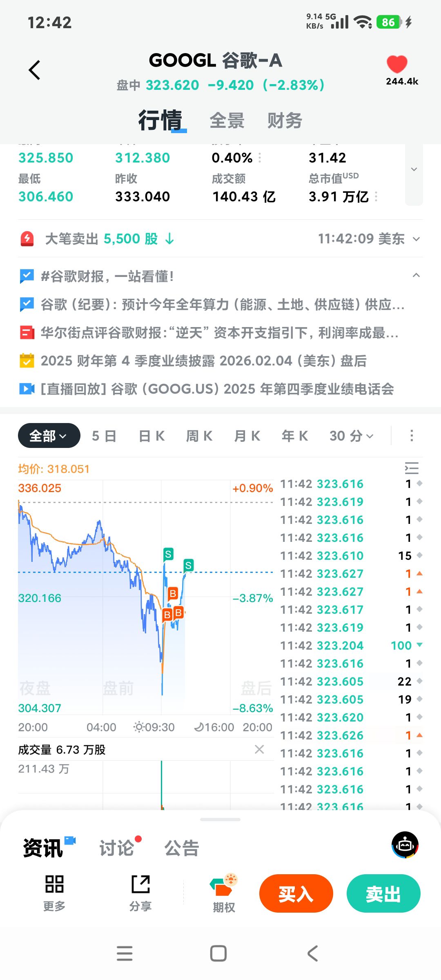
Task: Open 华尔街点评谷歌财报 news link
Action: point(219,333)
